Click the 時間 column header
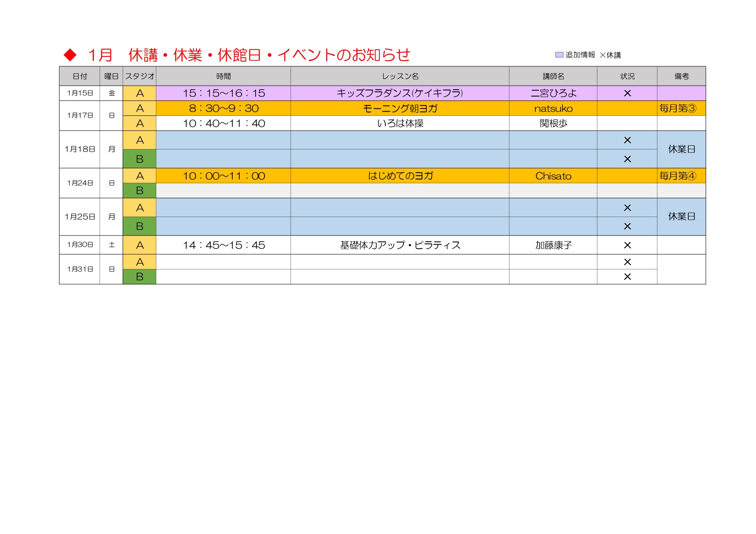 coord(223,76)
